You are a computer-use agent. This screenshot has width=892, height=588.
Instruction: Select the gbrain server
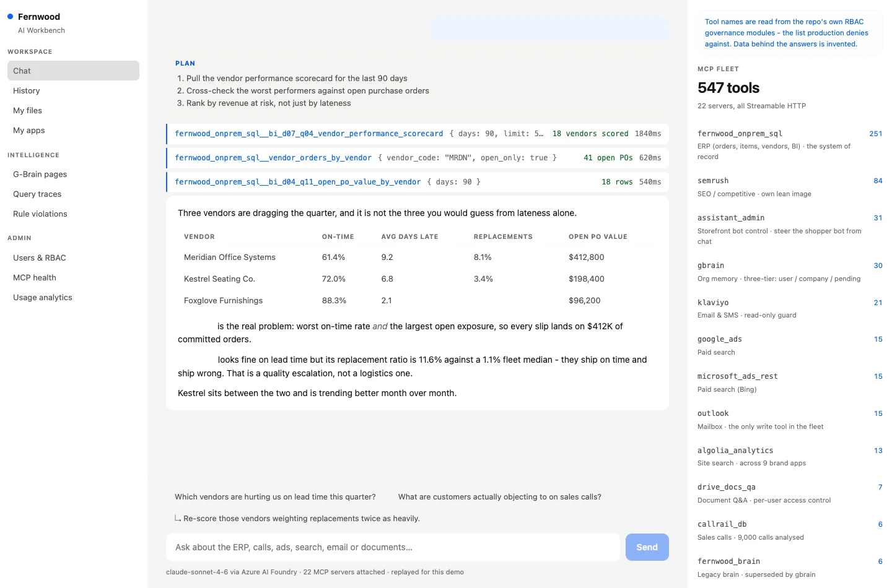(790, 272)
